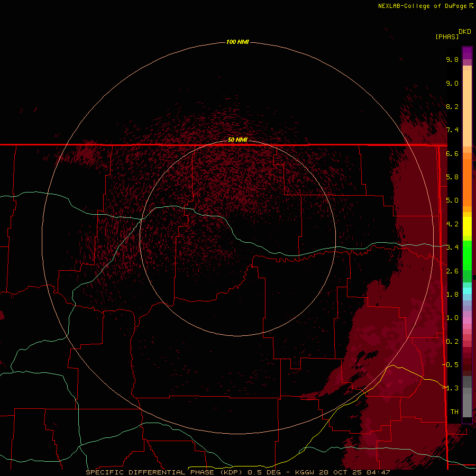Click the 0.5 DEG elevation text
476x476 pixels.
pyautogui.click(x=264, y=472)
